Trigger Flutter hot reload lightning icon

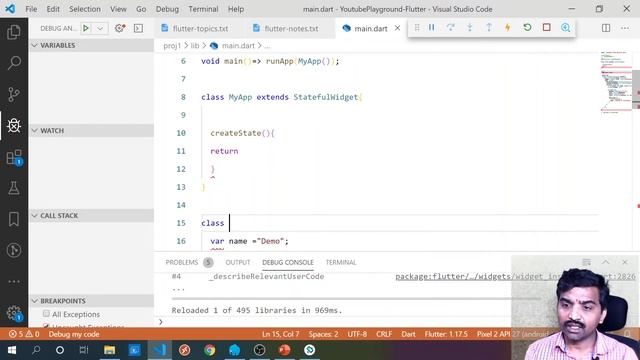508,27
